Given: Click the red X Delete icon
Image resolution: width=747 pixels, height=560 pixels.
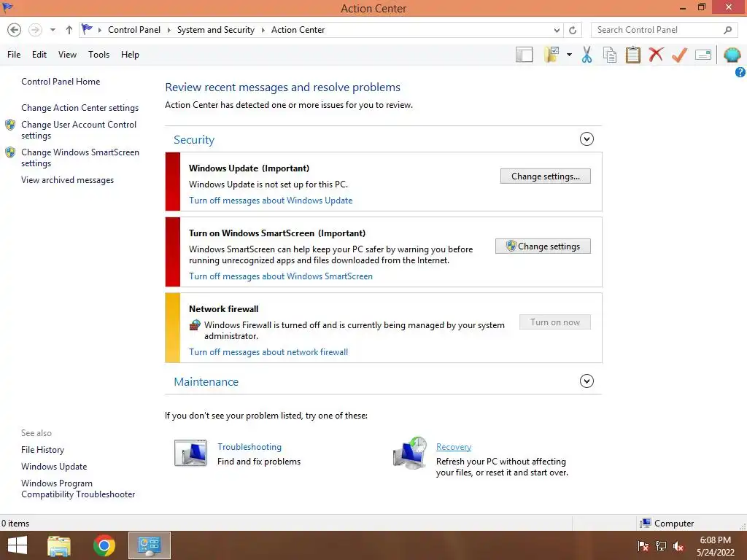Looking at the screenshot, I should (656, 55).
